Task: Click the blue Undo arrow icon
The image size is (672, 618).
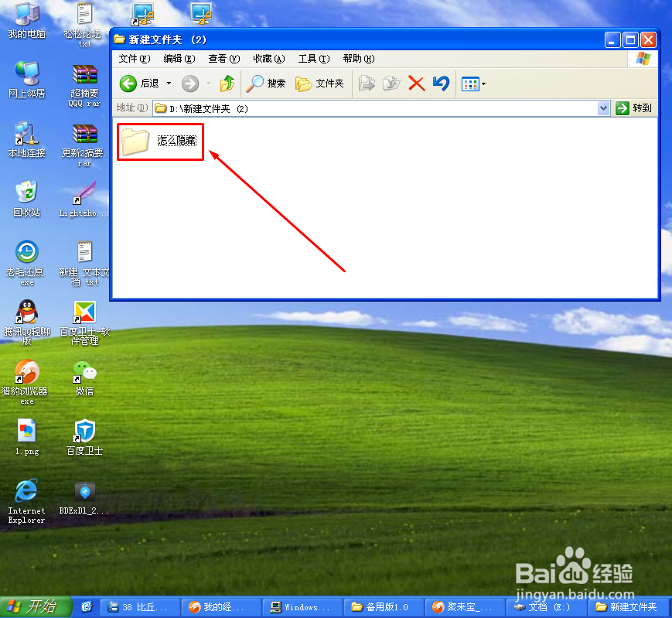Action: pyautogui.click(x=441, y=84)
